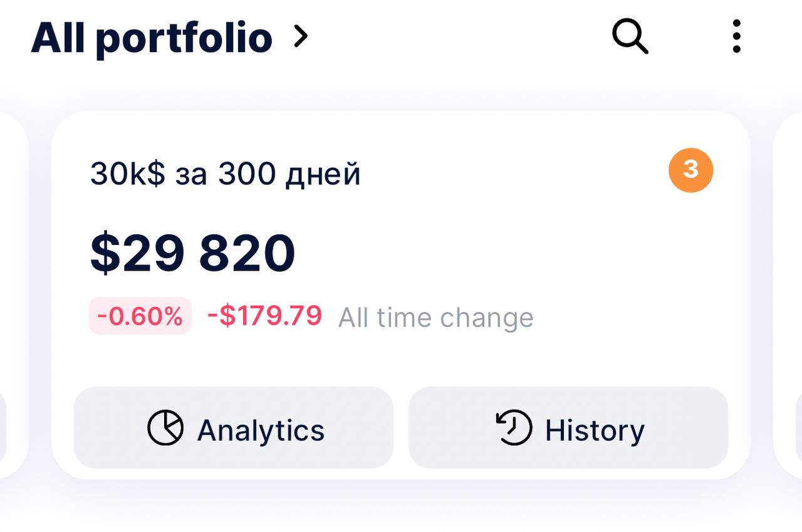This screenshot has width=802, height=532.
Task: Open the three-dot more options menu
Action: [x=736, y=36]
